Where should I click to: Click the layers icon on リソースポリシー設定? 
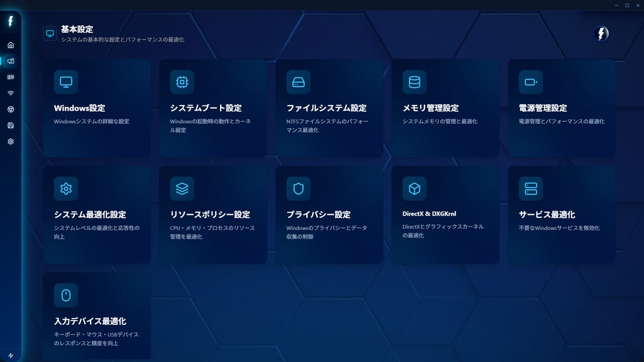182,189
